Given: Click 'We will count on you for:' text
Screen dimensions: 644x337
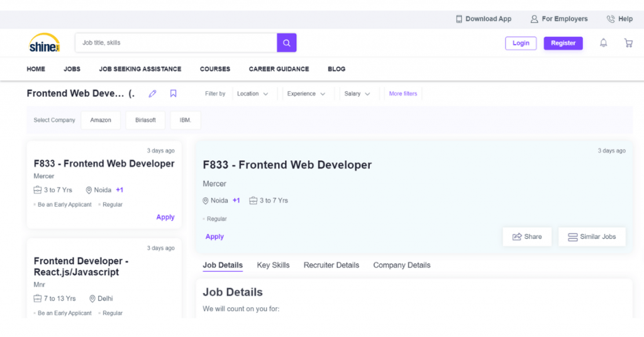Looking at the screenshot, I should (x=241, y=309).
